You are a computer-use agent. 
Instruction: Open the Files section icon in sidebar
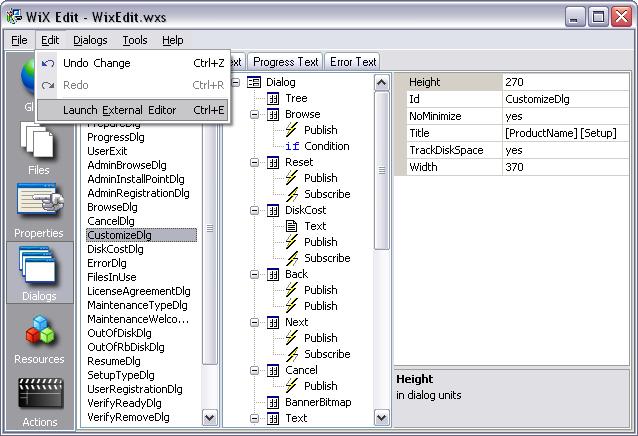(x=37, y=140)
